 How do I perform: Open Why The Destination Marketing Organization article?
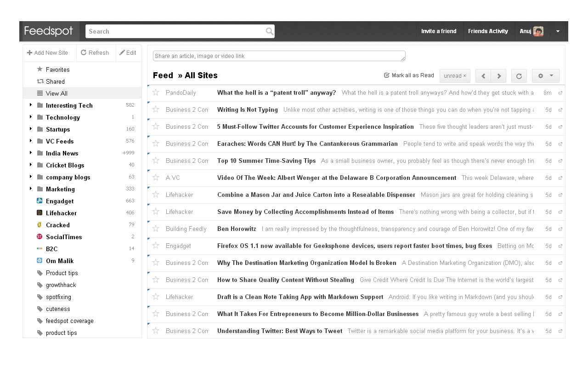[x=307, y=263]
